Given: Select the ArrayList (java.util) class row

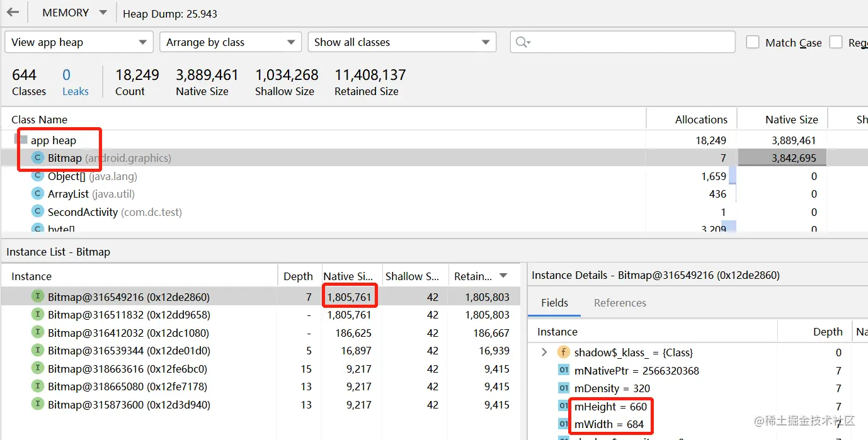Looking at the screenshot, I should 434,194.
